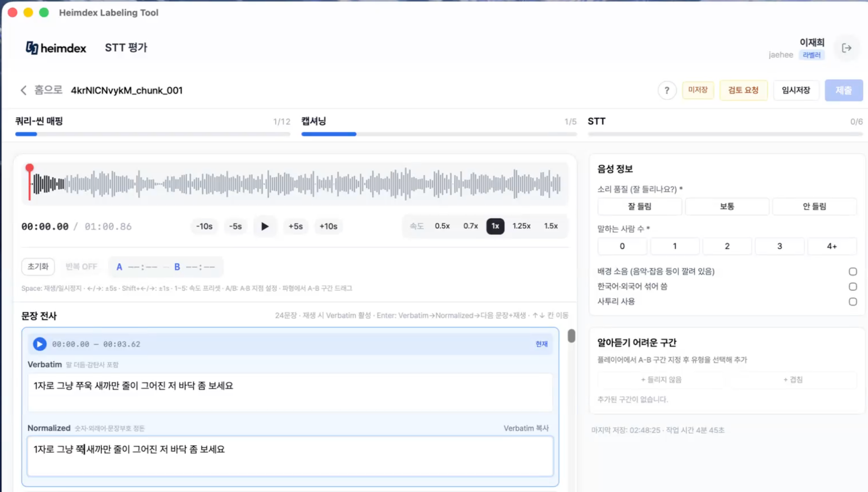The image size is (868, 492).
Task: Click the 초기화 reset button
Action: tap(38, 267)
